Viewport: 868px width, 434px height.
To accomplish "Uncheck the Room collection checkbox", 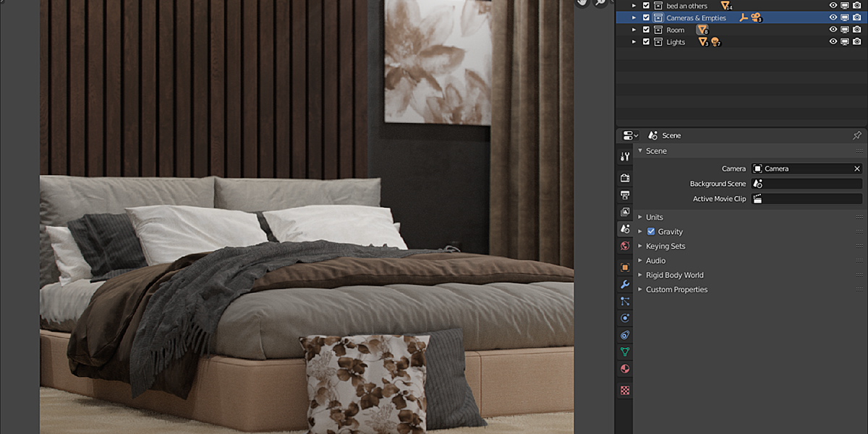I will point(646,30).
